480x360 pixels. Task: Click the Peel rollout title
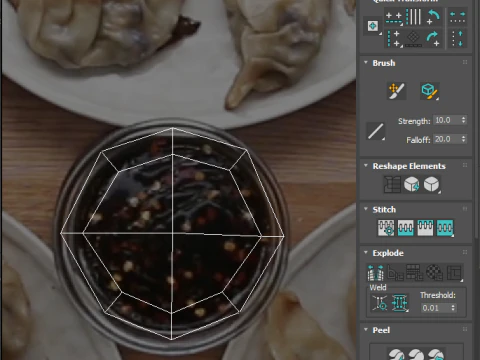pos(381,330)
